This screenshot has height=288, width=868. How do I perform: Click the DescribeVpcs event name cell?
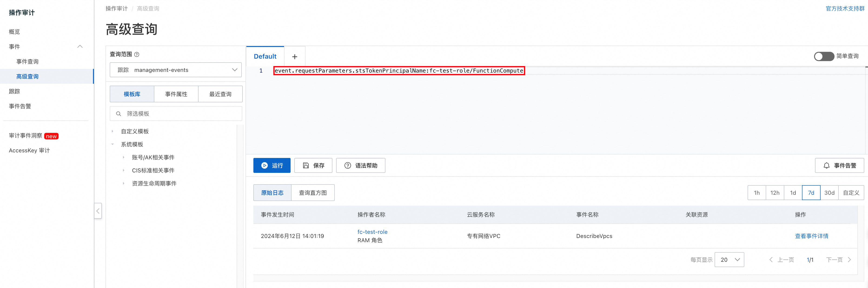pyautogui.click(x=594, y=236)
